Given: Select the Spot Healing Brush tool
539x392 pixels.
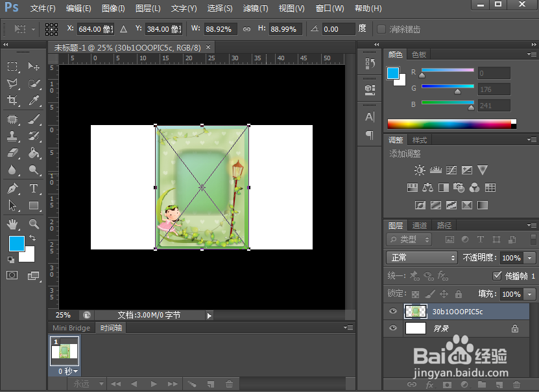Looking at the screenshot, I should click(x=12, y=119).
